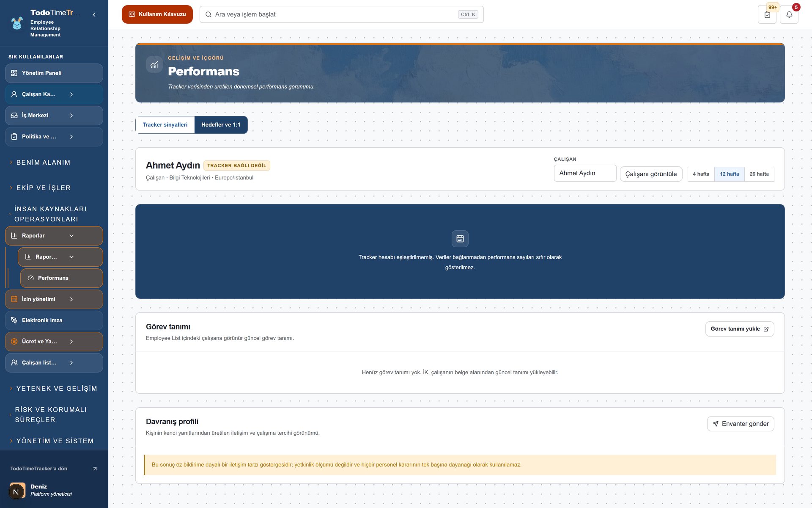Click the Politika clipboard icon in sidebar
812x508 pixels.
click(14, 137)
